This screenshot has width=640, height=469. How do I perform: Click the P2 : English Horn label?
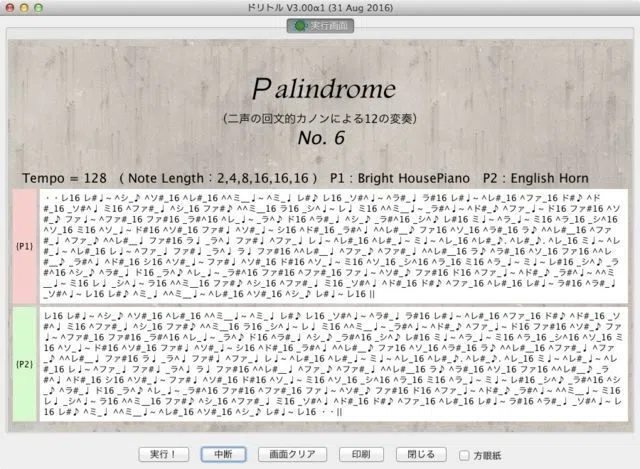(536, 178)
